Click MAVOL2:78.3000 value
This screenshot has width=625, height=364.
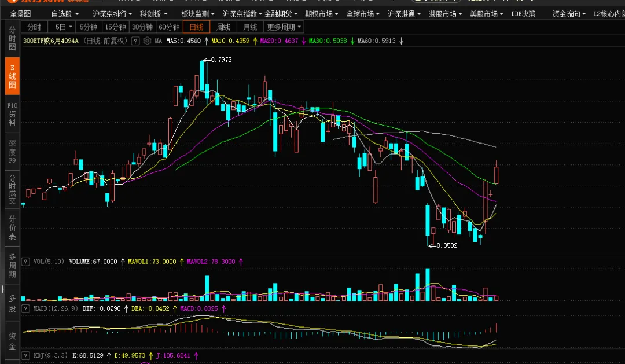(x=211, y=262)
